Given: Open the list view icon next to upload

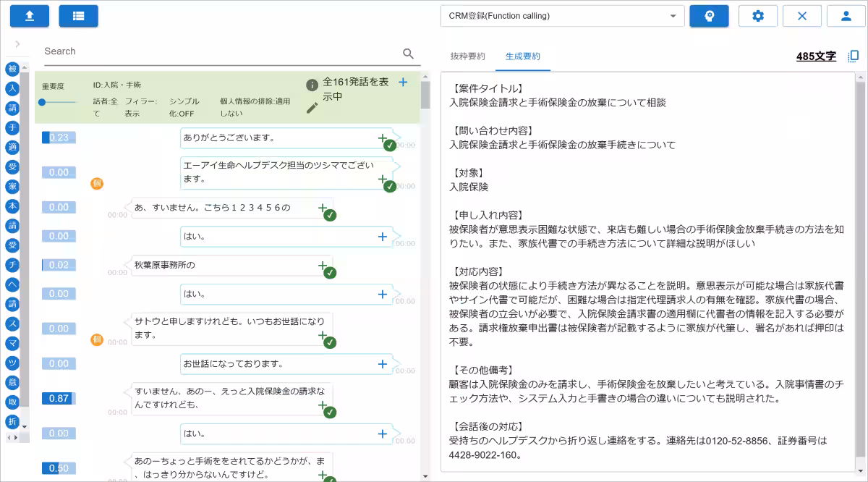Looking at the screenshot, I should point(78,15).
